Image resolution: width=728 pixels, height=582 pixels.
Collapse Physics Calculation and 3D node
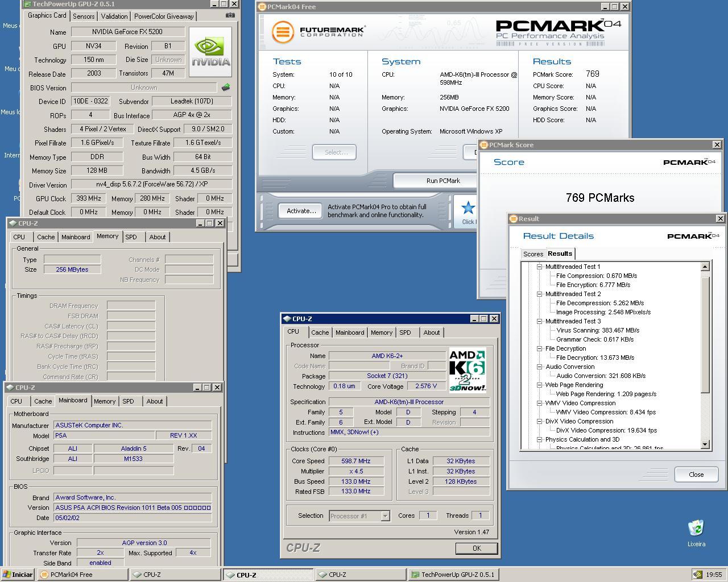[539, 439]
